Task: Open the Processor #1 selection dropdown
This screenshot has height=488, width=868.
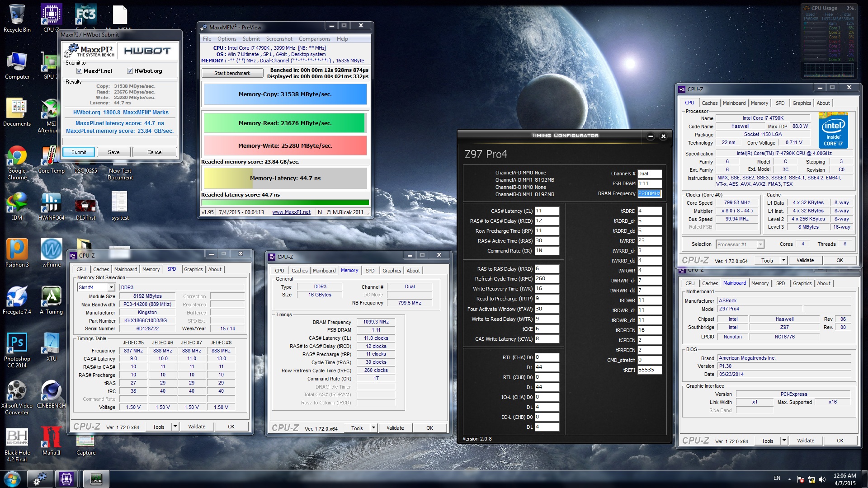Action: click(x=740, y=244)
